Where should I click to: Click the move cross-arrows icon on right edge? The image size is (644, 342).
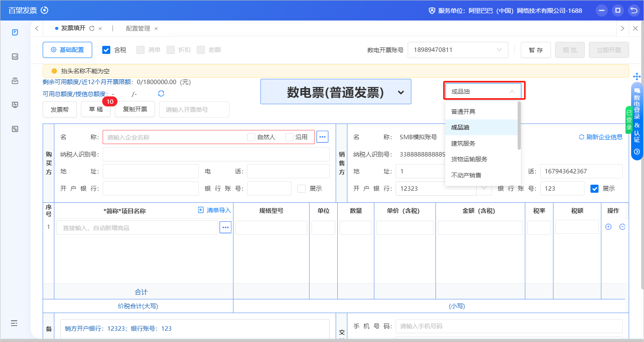[x=637, y=76]
